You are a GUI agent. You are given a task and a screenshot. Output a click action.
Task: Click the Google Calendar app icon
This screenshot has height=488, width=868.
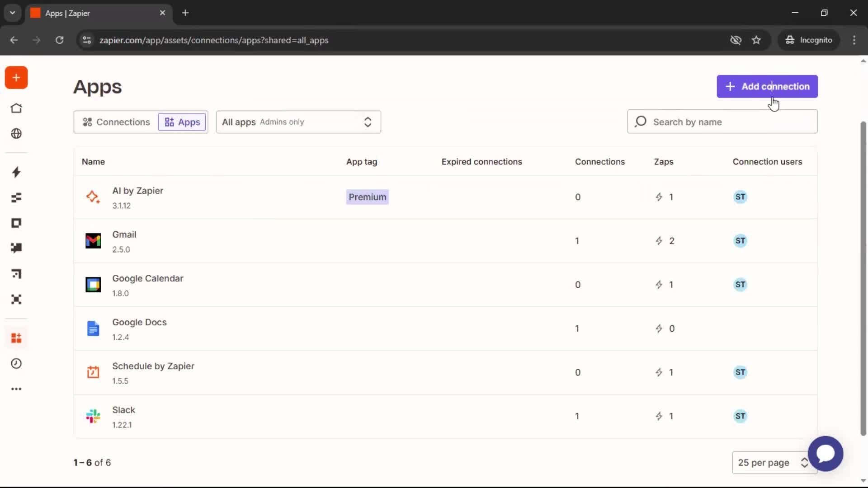[93, 285]
